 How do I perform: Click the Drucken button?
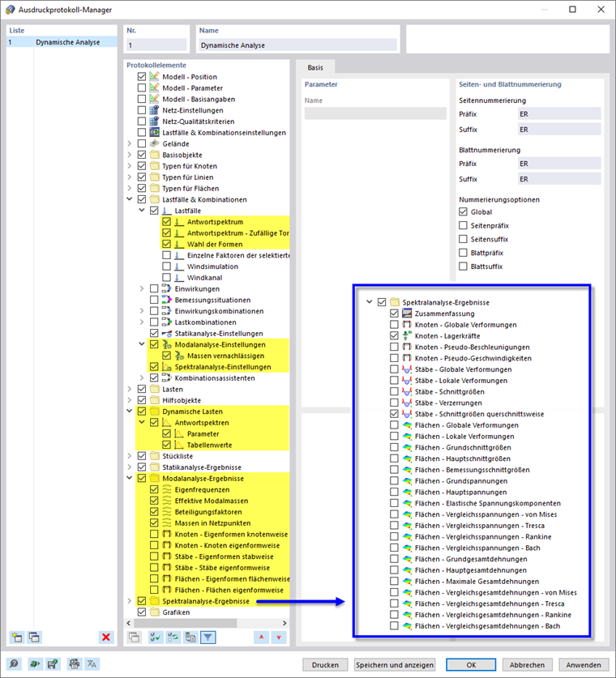tap(325, 664)
